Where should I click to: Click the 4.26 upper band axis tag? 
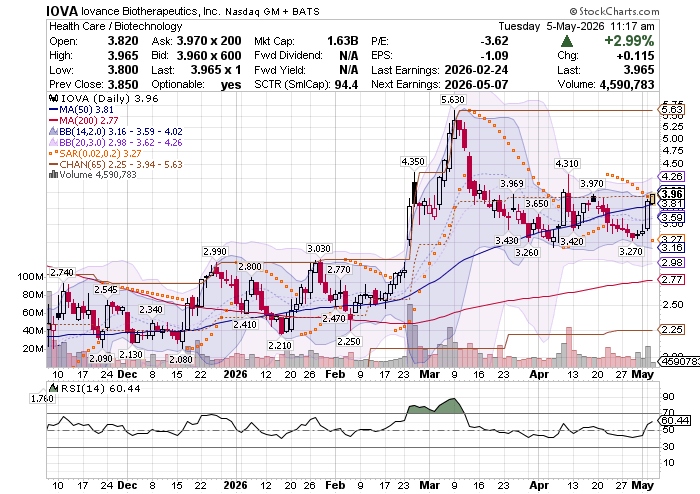point(671,176)
